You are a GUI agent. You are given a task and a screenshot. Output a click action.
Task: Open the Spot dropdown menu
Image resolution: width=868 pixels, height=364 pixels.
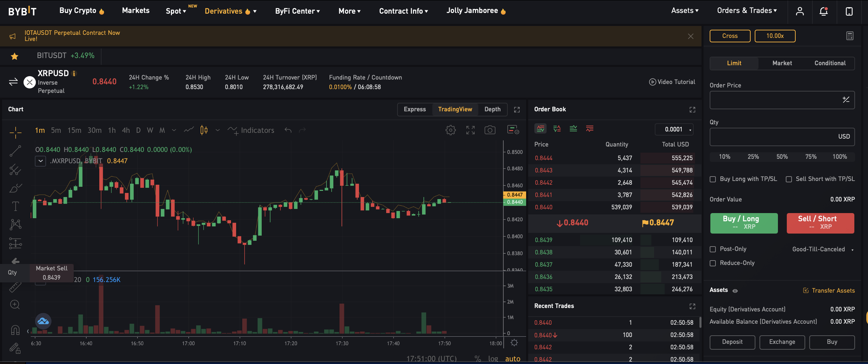pyautogui.click(x=176, y=11)
